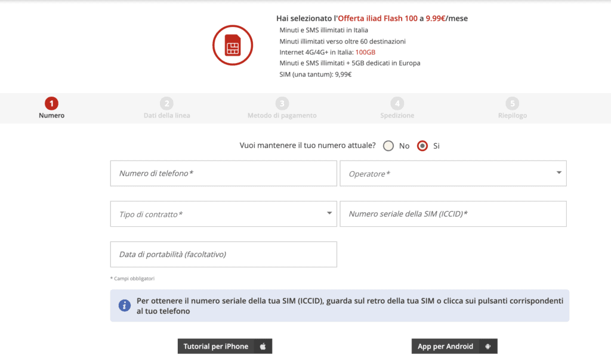The width and height of the screenshot is (611, 364).
Task: Click the blue info icon in the ICCID notice
Action: (x=125, y=306)
